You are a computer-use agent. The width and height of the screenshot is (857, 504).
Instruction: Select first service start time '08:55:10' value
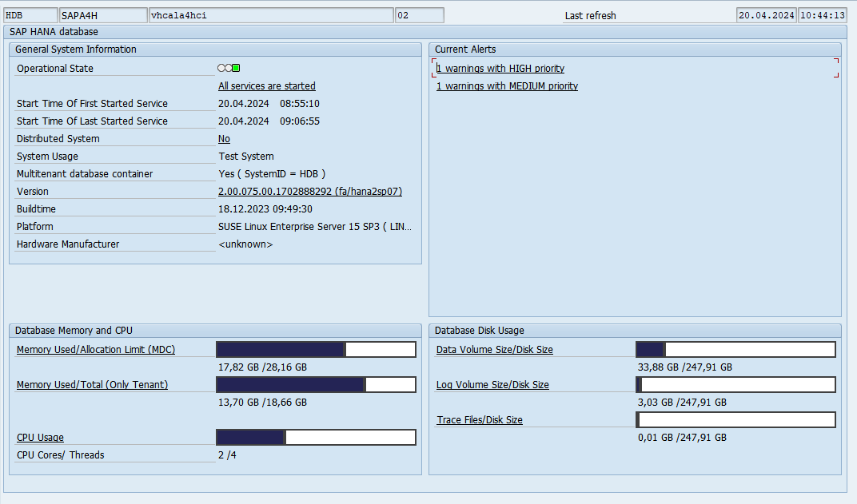coord(300,103)
